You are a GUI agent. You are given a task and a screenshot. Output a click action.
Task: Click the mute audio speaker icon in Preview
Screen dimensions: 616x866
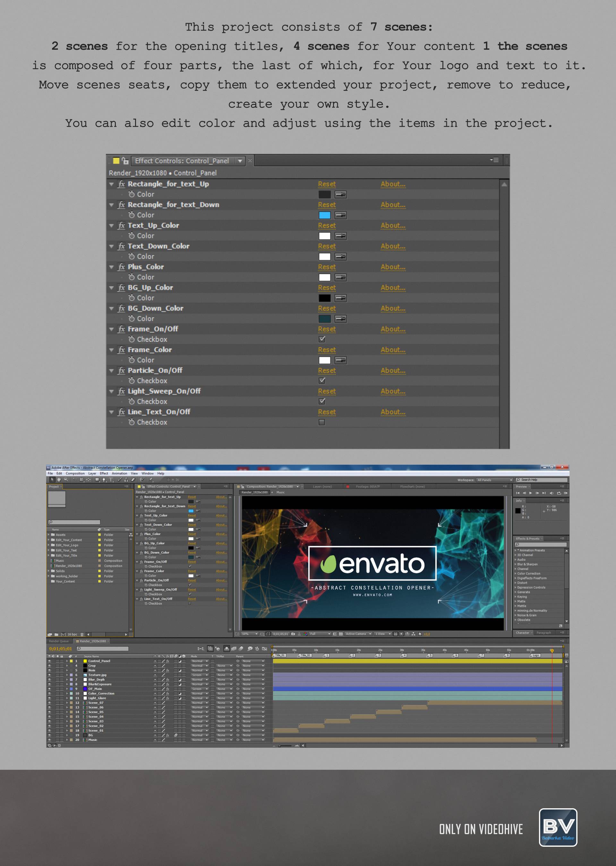point(552,493)
